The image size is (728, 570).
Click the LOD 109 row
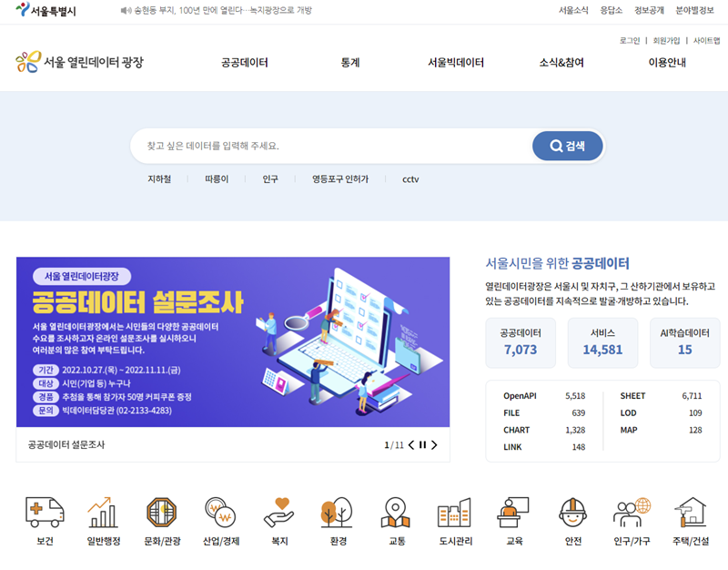tap(662, 413)
